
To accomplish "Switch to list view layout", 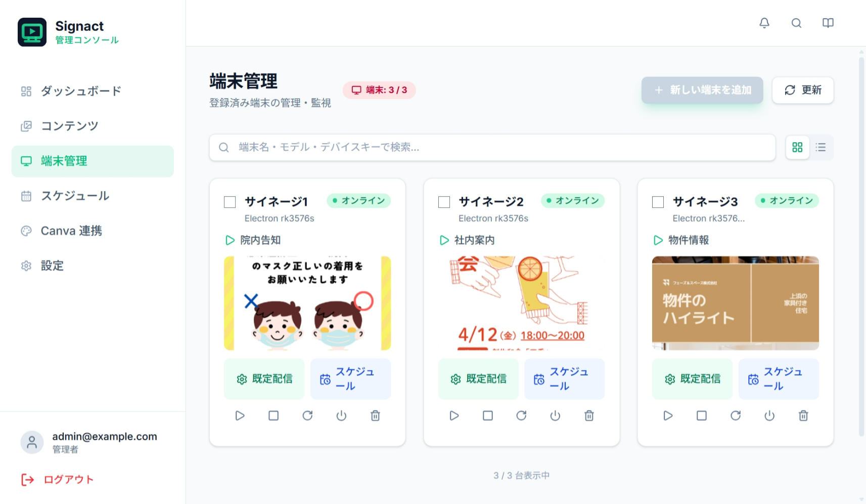I will coord(821,147).
